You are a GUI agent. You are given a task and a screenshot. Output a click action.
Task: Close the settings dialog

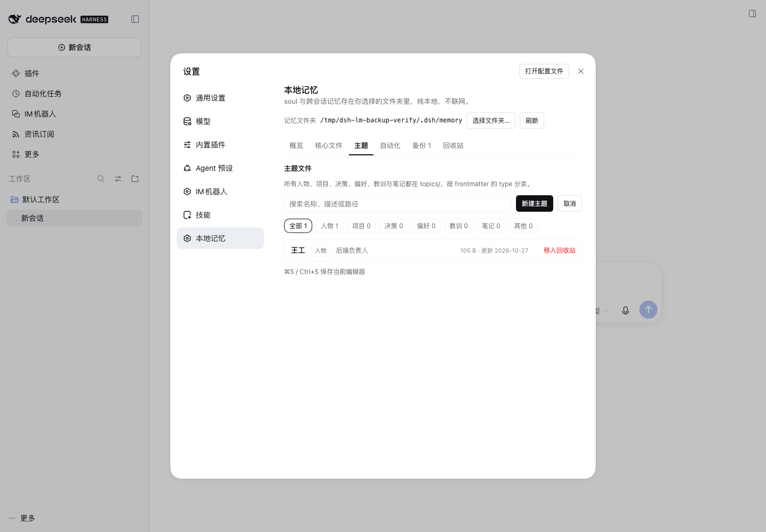point(581,71)
